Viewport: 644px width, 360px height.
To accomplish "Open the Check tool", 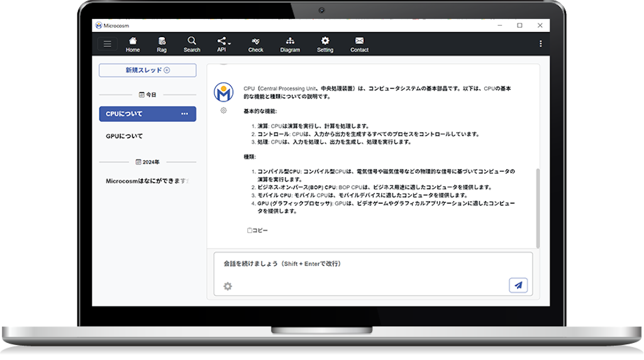I will pos(255,44).
